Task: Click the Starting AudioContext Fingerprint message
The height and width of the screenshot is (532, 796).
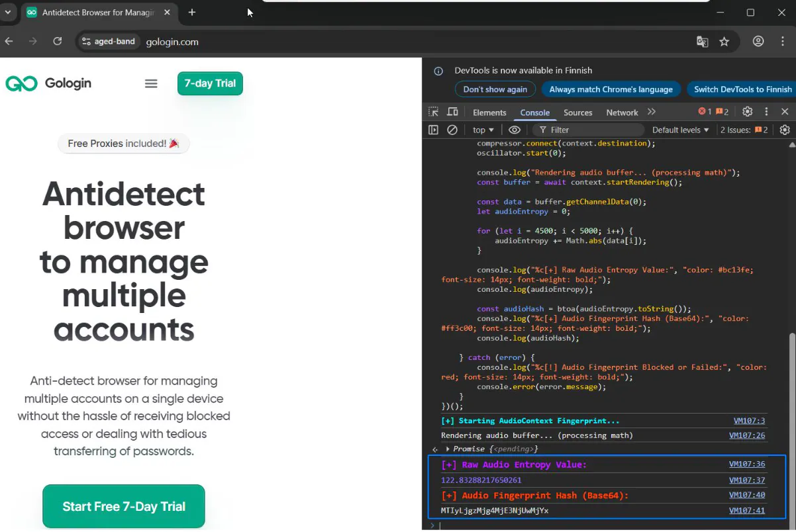Action: click(530, 421)
